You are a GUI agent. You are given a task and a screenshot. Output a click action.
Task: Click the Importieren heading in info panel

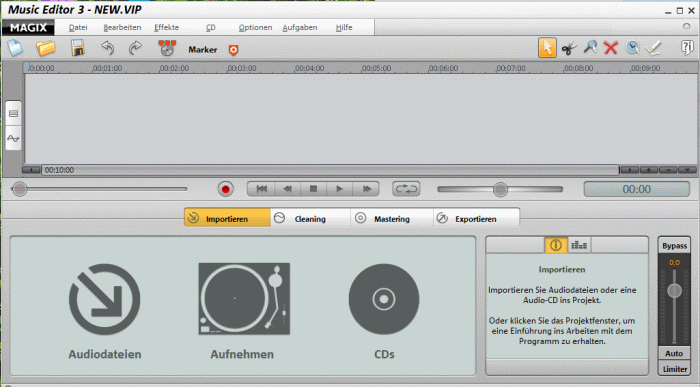tap(562, 269)
